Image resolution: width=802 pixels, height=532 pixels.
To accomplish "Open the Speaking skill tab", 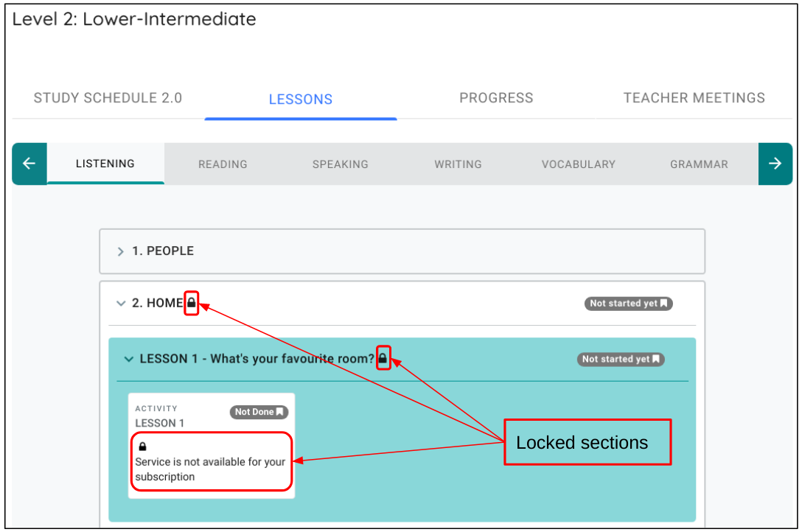I will [x=340, y=164].
